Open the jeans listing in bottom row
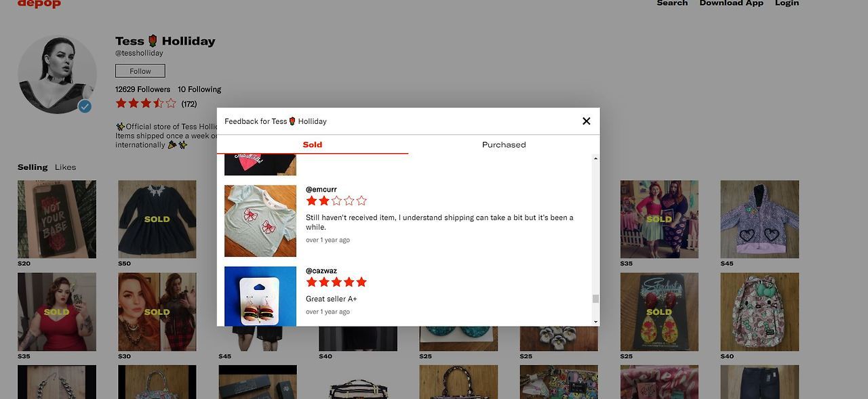Screen dimensions: 868x399 coord(759,382)
